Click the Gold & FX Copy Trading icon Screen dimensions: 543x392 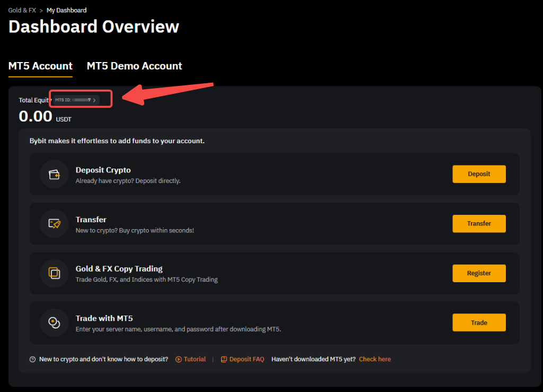point(54,273)
